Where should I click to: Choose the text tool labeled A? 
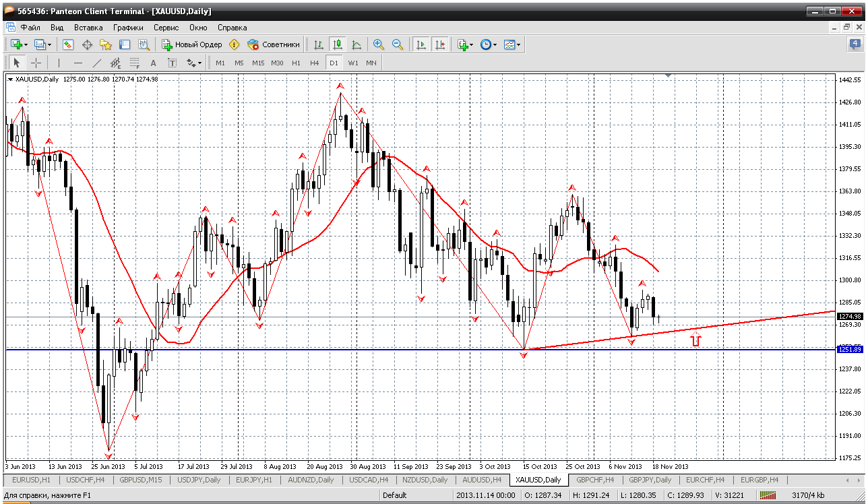[x=153, y=63]
